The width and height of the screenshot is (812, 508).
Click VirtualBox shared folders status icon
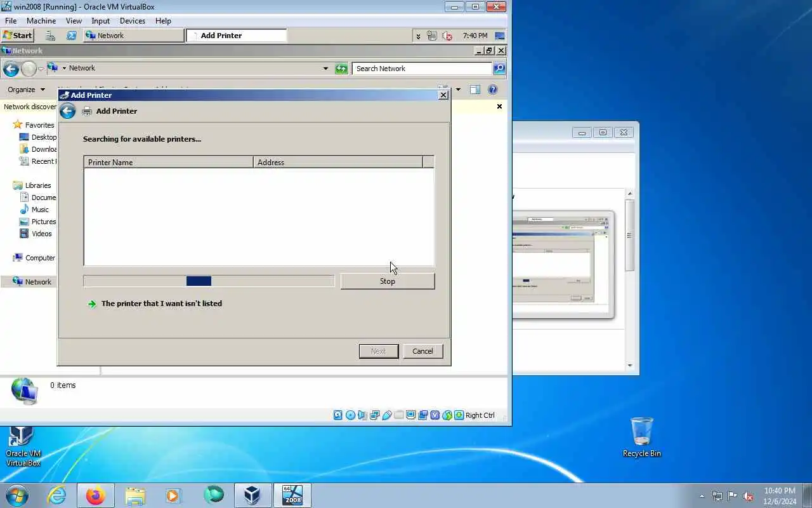(398, 415)
